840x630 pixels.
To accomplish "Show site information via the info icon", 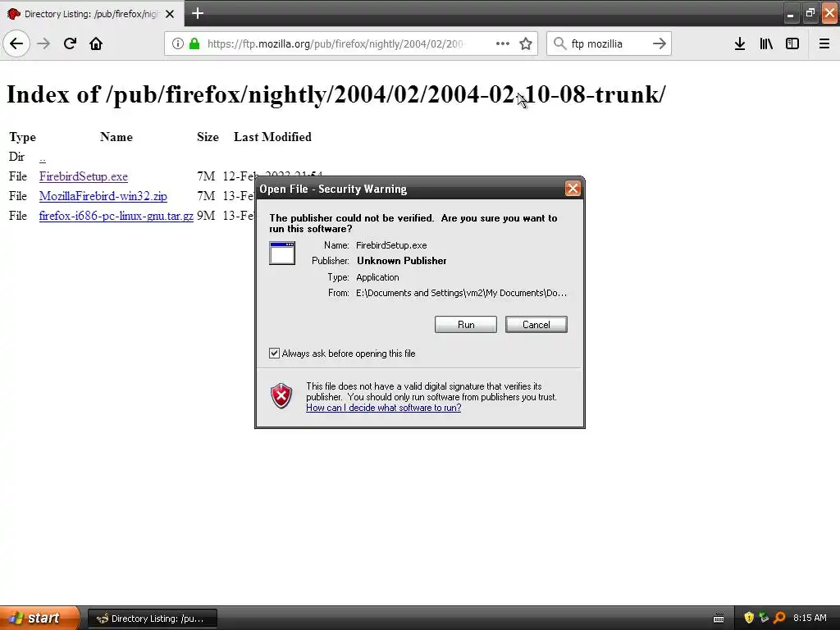I will click(178, 43).
